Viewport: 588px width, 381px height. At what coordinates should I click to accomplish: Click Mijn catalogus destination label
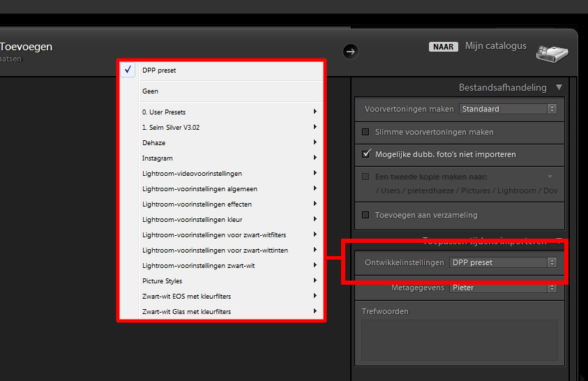coord(496,46)
